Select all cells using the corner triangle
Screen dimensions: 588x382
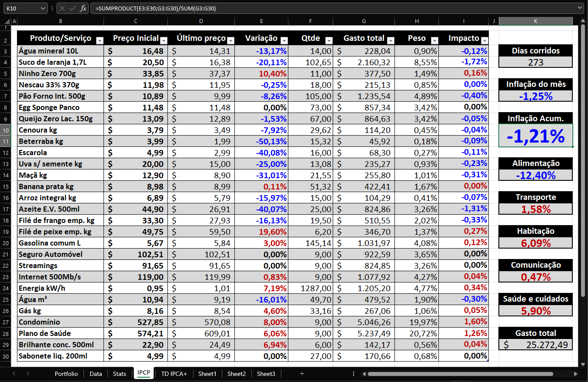pyautogui.click(x=6, y=21)
